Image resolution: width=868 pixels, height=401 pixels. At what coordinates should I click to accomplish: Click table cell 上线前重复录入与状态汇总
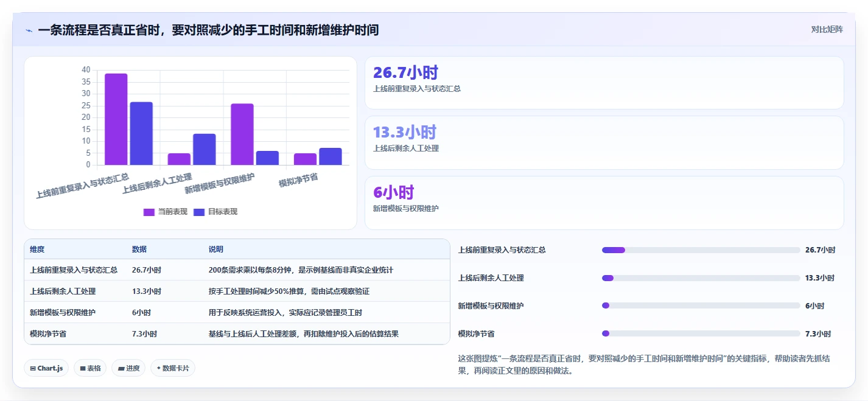click(74, 270)
